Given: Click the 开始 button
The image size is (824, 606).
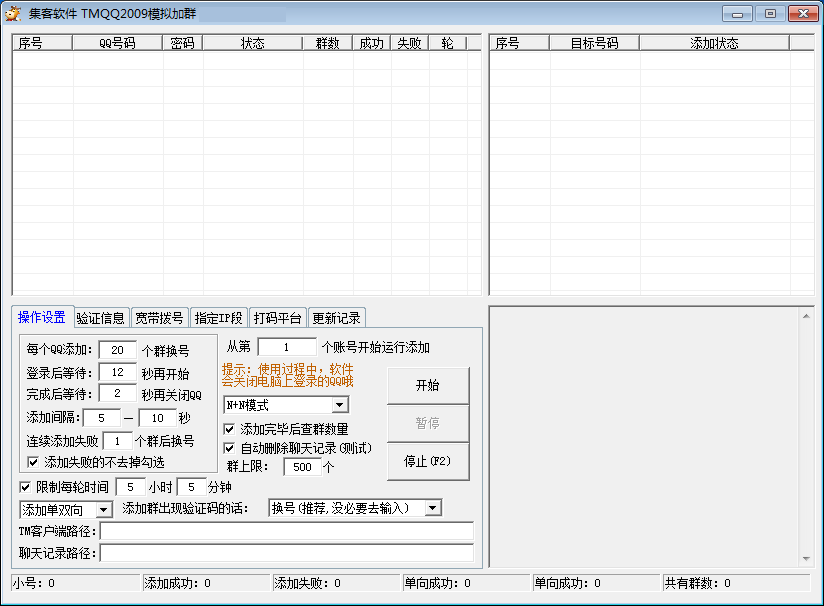Looking at the screenshot, I should pos(428,385).
